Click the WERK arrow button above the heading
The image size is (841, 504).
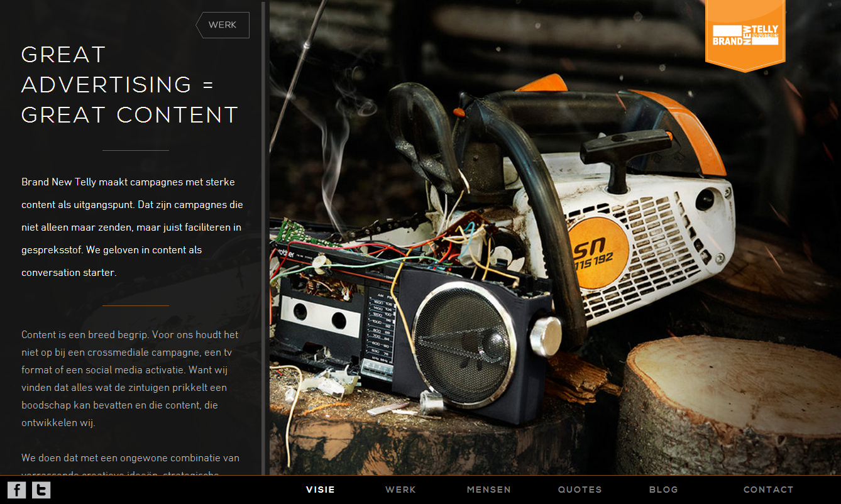pos(223,25)
